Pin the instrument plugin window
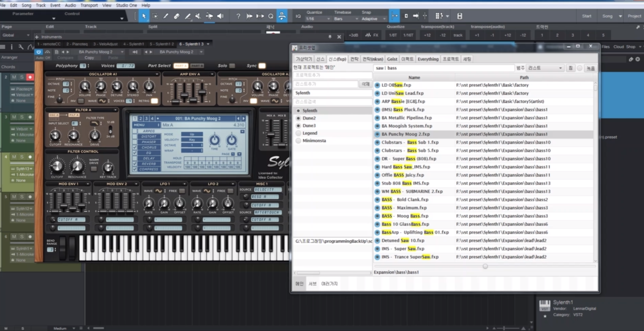The image size is (644, 331). pos(330,36)
